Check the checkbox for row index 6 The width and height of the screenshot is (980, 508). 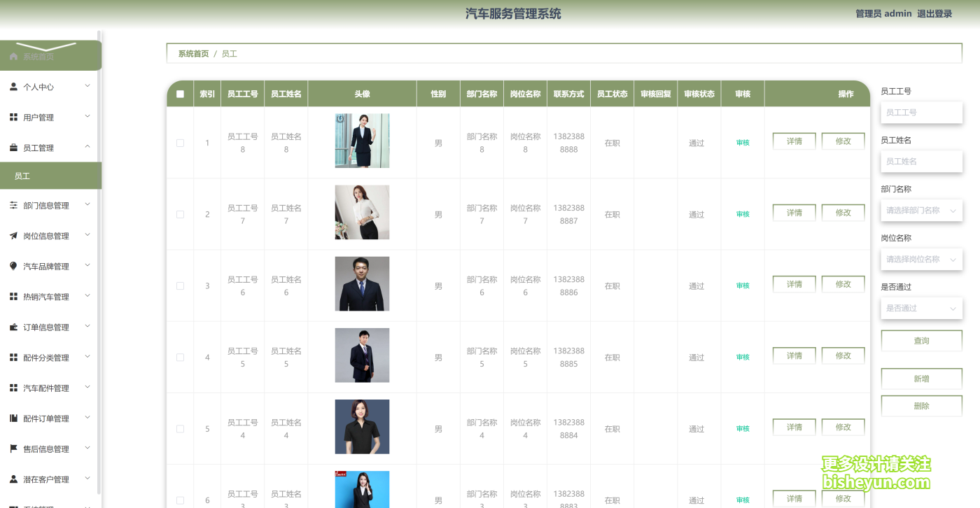point(180,500)
